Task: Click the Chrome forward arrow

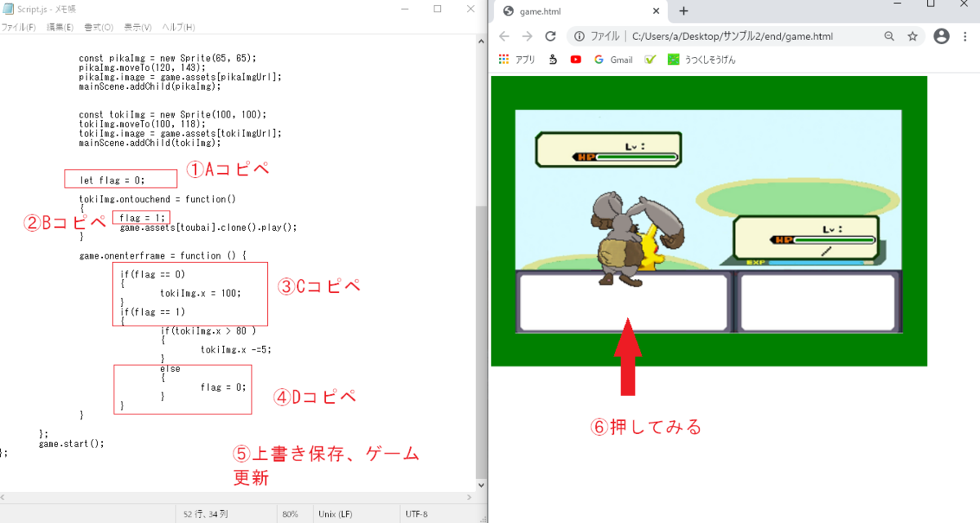Action: 528,36
